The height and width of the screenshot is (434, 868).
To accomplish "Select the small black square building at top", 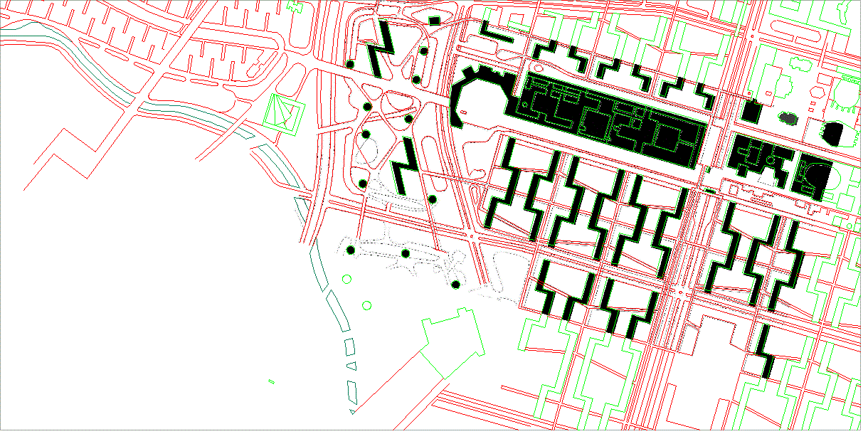I will click(x=434, y=21).
